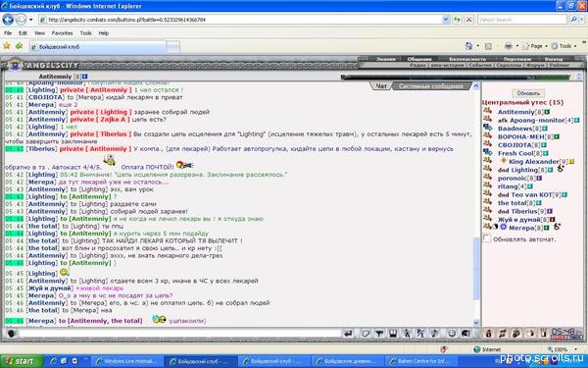Open the Page dropdown menu
This screenshot has height=368, width=588.
(535, 46)
